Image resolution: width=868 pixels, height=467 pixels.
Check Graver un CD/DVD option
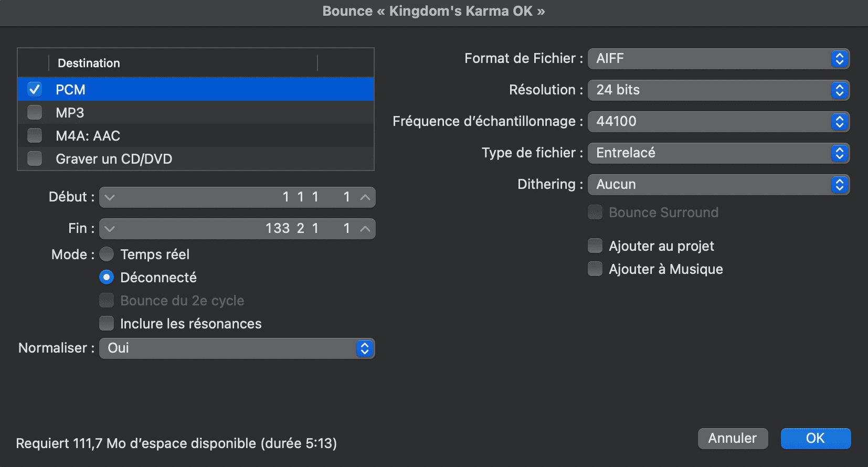[35, 158]
